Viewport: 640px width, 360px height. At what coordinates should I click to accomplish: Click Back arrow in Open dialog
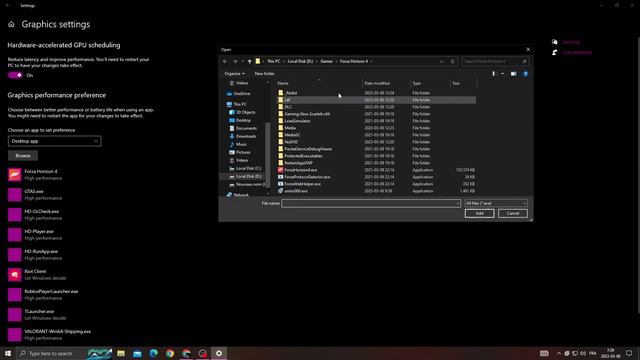coord(224,61)
